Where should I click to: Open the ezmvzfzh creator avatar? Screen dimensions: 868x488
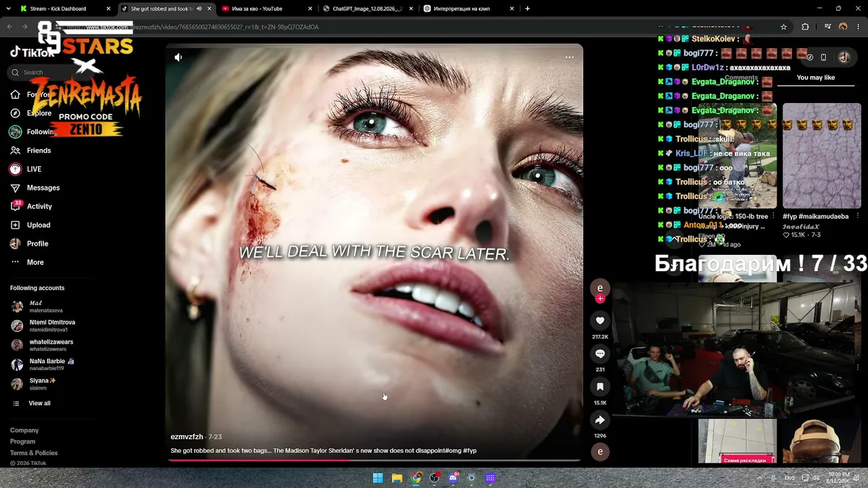pyautogui.click(x=600, y=287)
